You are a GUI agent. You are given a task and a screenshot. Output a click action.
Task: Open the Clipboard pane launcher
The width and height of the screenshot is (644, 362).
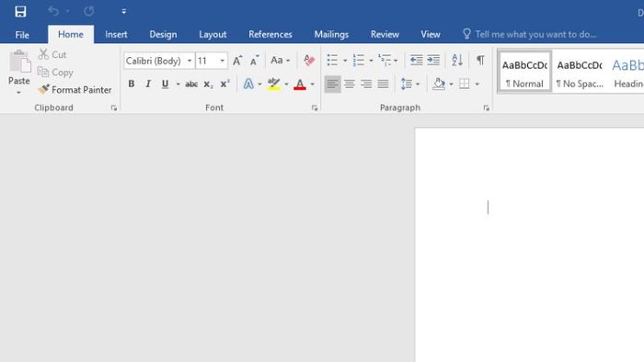click(x=114, y=107)
